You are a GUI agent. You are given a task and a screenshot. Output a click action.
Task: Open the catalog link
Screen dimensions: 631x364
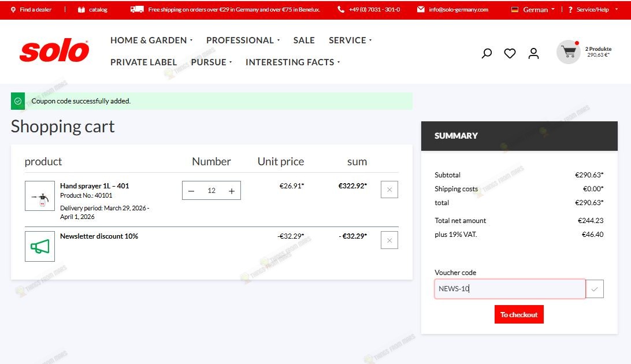(98, 9)
